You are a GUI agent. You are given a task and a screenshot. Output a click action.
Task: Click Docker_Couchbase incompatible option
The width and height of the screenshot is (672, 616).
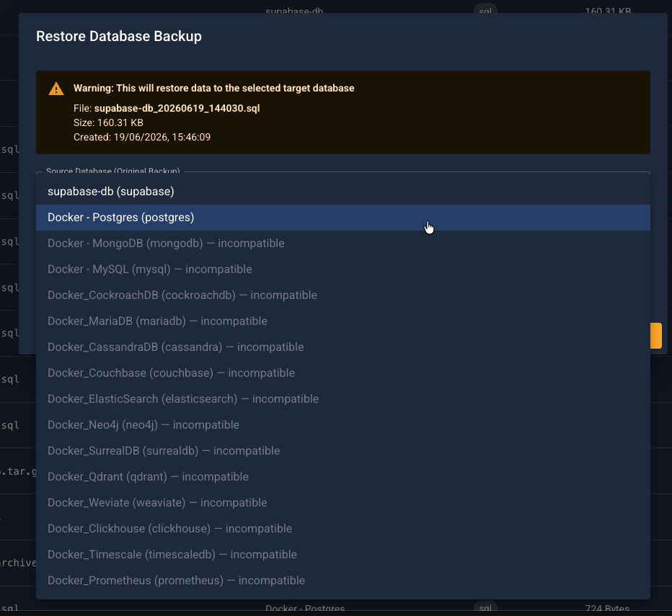click(x=343, y=373)
